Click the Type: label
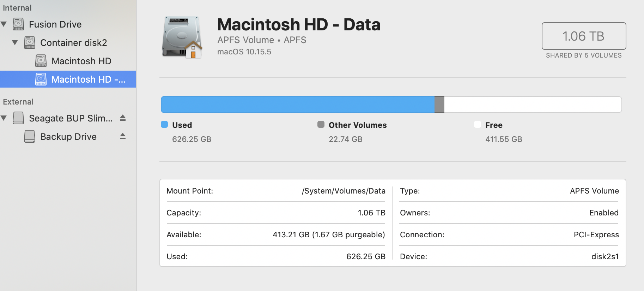Viewport: 644px width, 291px height. click(x=410, y=191)
